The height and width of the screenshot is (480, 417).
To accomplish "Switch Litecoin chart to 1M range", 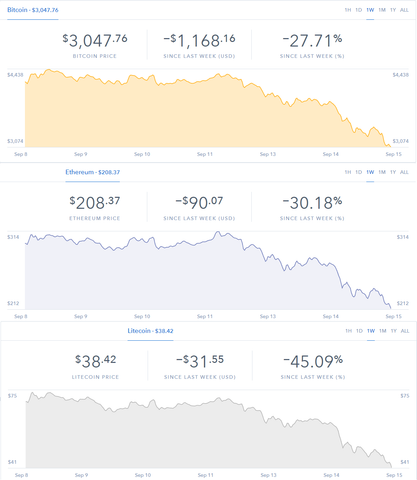I will (x=383, y=331).
